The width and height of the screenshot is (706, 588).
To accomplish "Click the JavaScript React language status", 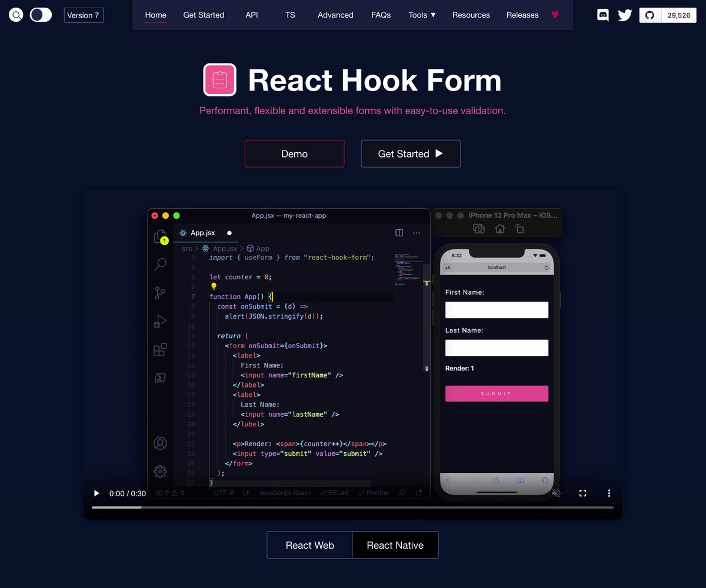I will point(285,493).
